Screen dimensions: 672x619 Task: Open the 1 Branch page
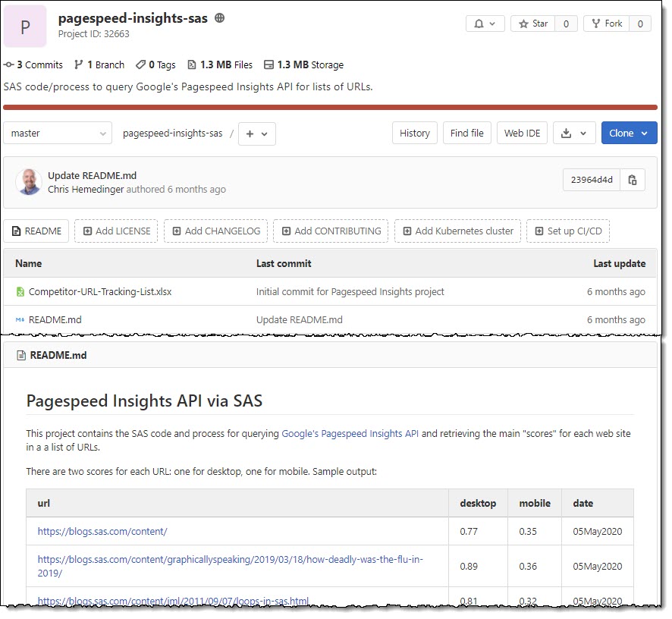99,64
